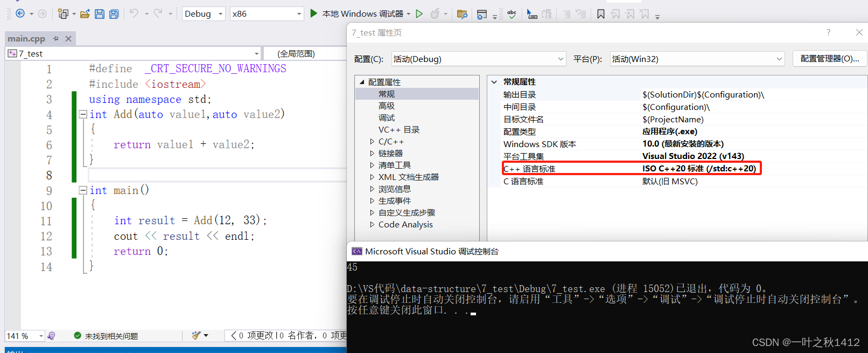
Task: Click the navigate forward arrow icon
Action: [x=43, y=13]
